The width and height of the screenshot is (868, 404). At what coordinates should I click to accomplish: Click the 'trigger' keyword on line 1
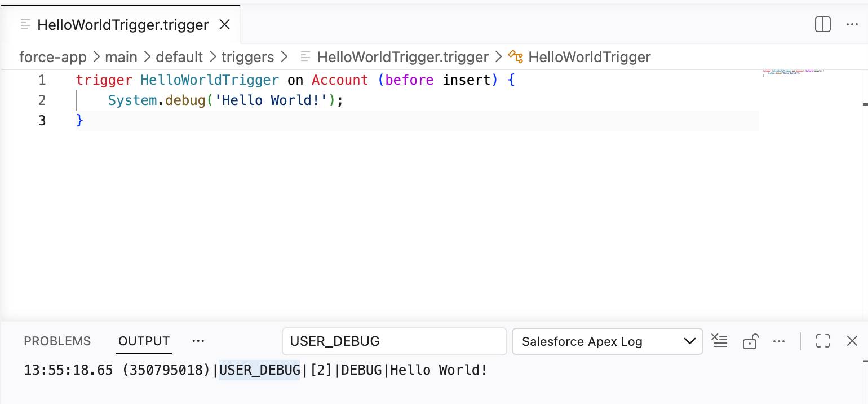pyautogui.click(x=104, y=80)
